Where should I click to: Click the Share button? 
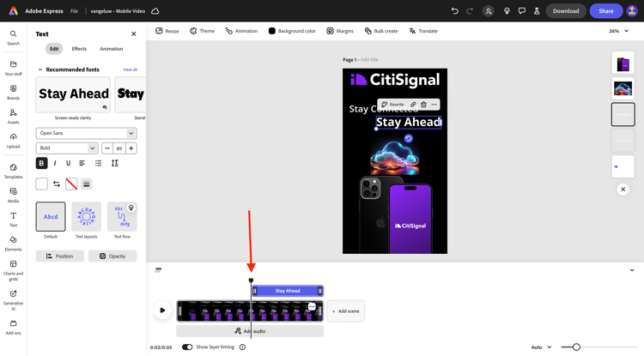[x=606, y=11]
